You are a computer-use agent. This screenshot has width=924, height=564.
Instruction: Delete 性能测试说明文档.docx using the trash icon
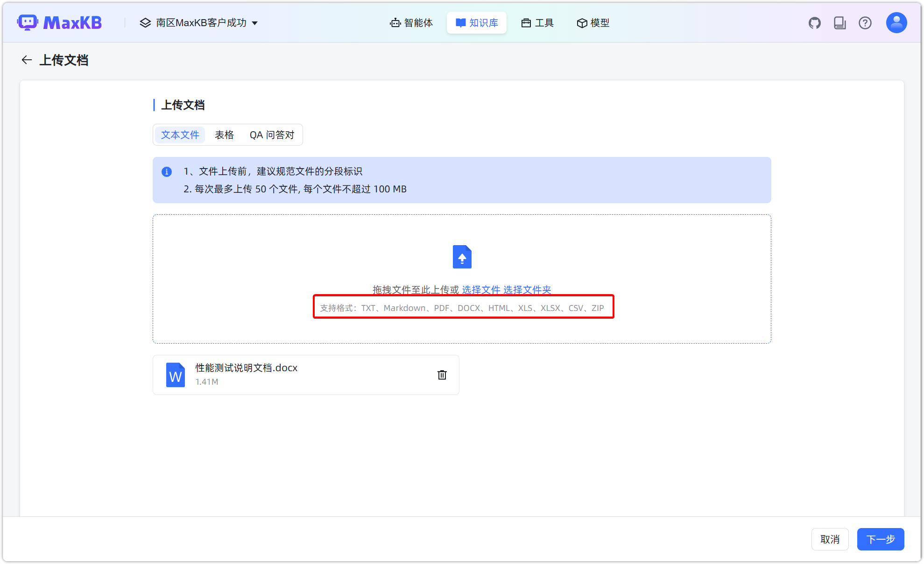[442, 375]
